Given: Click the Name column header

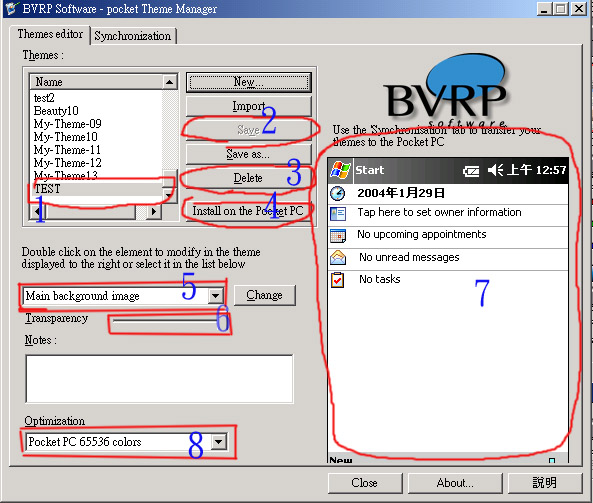Looking at the screenshot, I should pos(96,82).
